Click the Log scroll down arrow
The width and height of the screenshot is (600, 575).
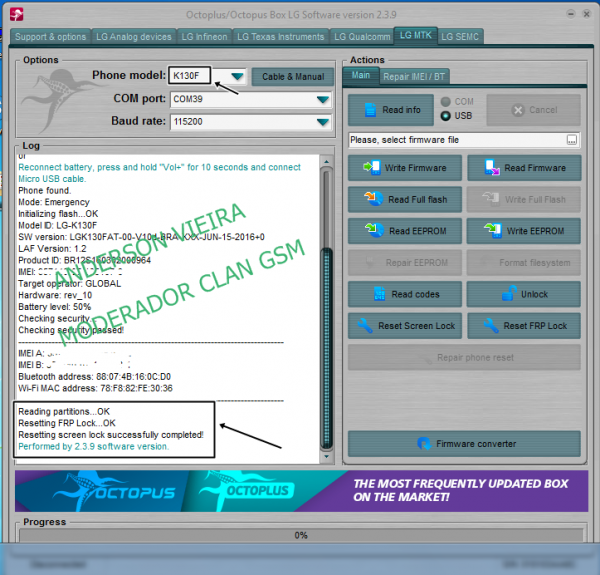pyautogui.click(x=326, y=456)
